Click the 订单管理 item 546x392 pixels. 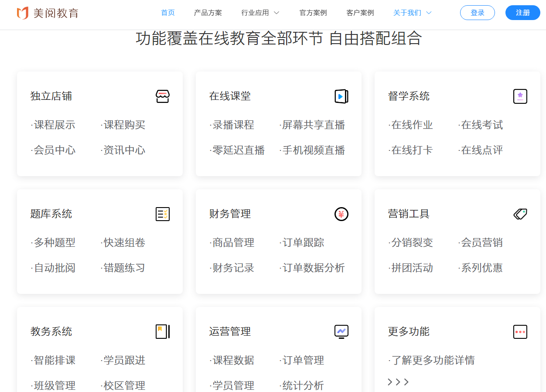click(302, 361)
